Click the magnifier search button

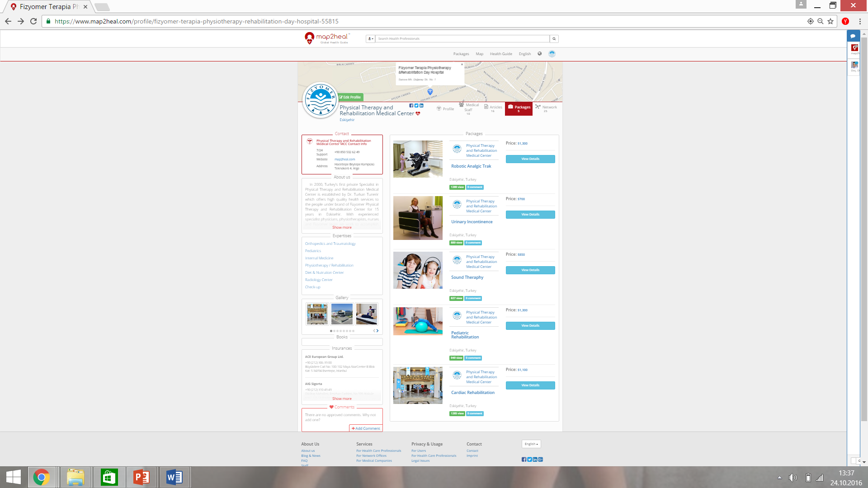pyautogui.click(x=554, y=39)
